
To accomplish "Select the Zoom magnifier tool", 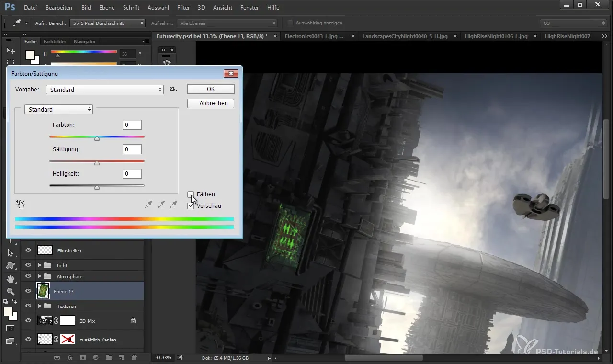I will 10,291.
